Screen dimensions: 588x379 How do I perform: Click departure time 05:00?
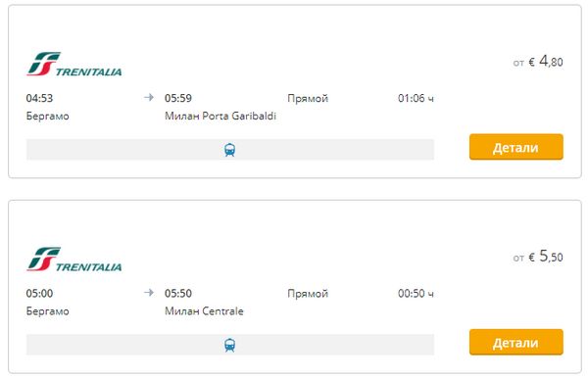tap(39, 293)
